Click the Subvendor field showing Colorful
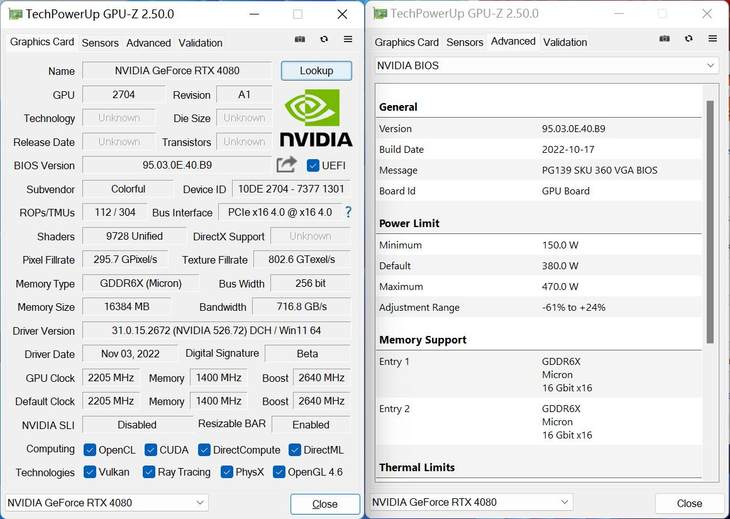This screenshot has height=519, width=730. coord(128,189)
